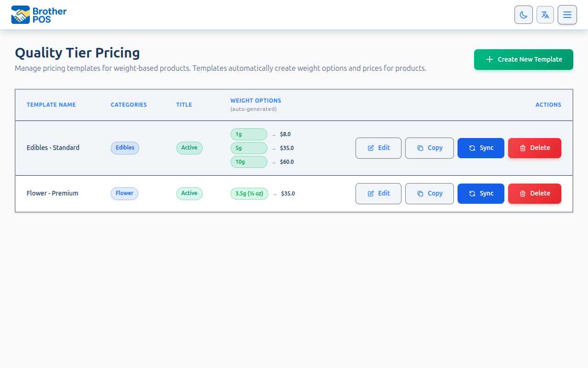Viewport: 588px width, 368px height.
Task: Copy the Edibles - Standard template
Action: 430,148
